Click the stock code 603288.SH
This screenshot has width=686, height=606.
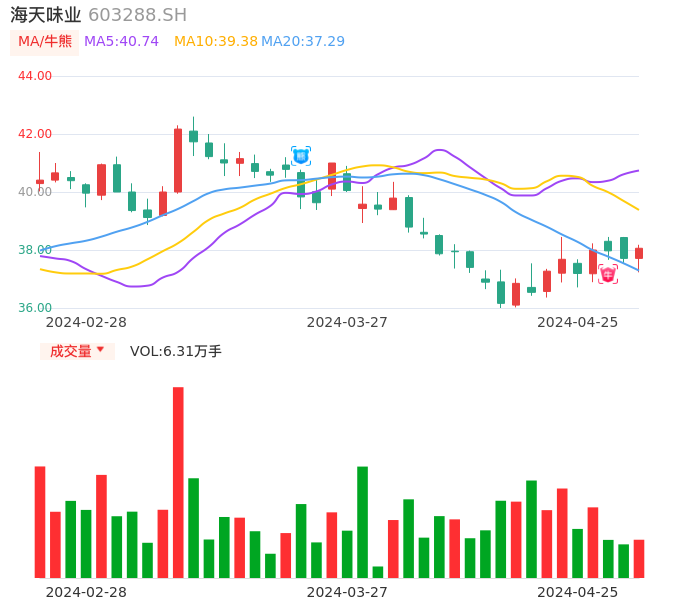coord(137,15)
